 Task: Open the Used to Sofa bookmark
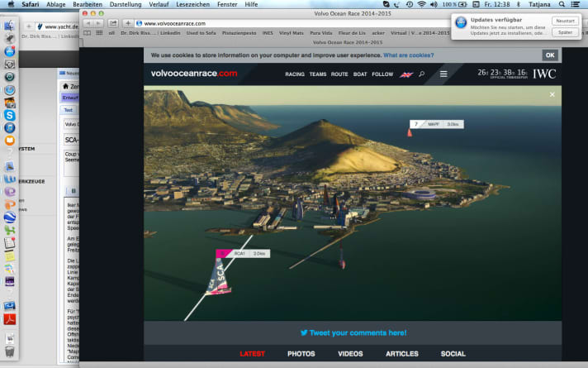(x=201, y=33)
